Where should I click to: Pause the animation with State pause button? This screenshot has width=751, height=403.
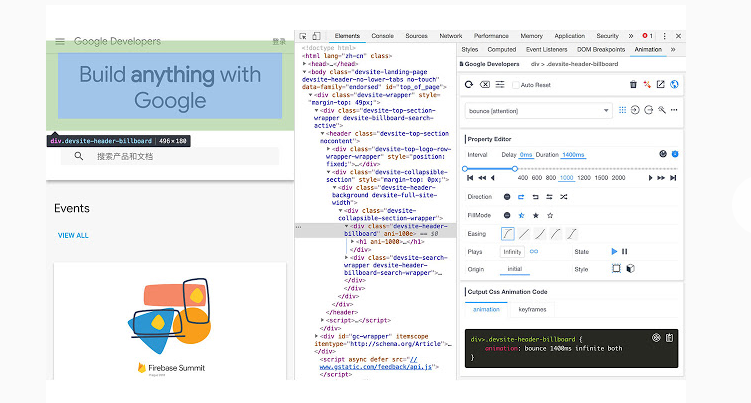(x=625, y=252)
